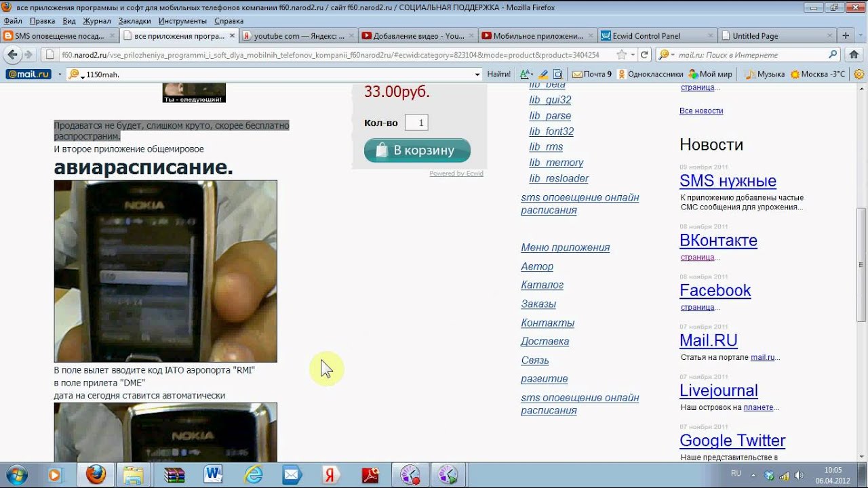Open a new tab with the plus button
Viewport: 868px width, 488px height.
[x=846, y=36]
